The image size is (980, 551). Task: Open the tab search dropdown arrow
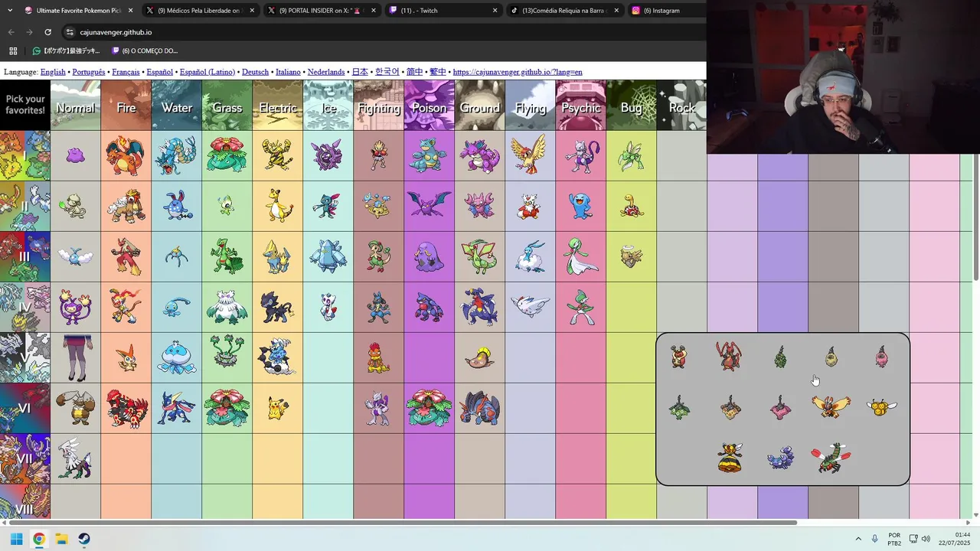[x=10, y=11]
